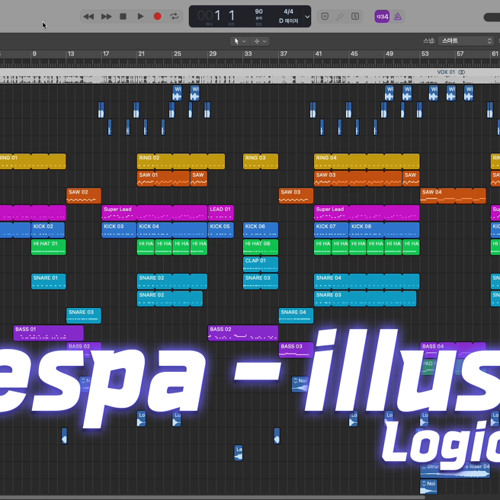Image resolution: width=500 pixels, height=500 pixels.
Task: Select the SNARE 01 region
Action: point(48,281)
